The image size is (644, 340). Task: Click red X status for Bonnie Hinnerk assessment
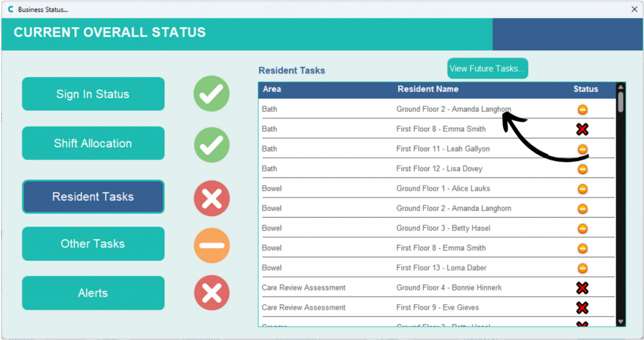(x=582, y=288)
